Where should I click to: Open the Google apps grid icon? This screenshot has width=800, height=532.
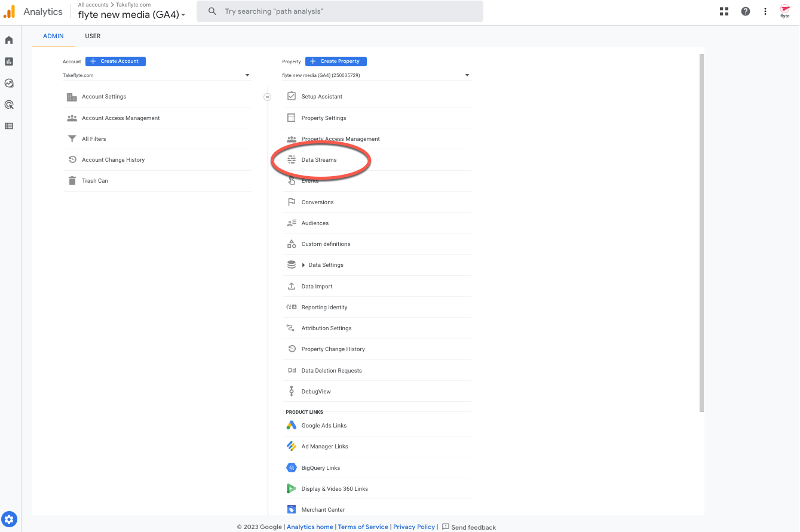[724, 11]
